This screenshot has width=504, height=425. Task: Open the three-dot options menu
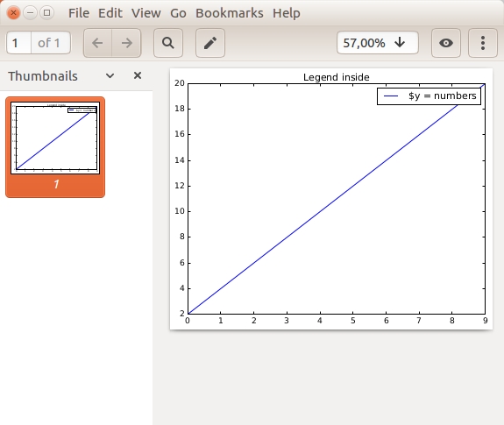coord(483,43)
